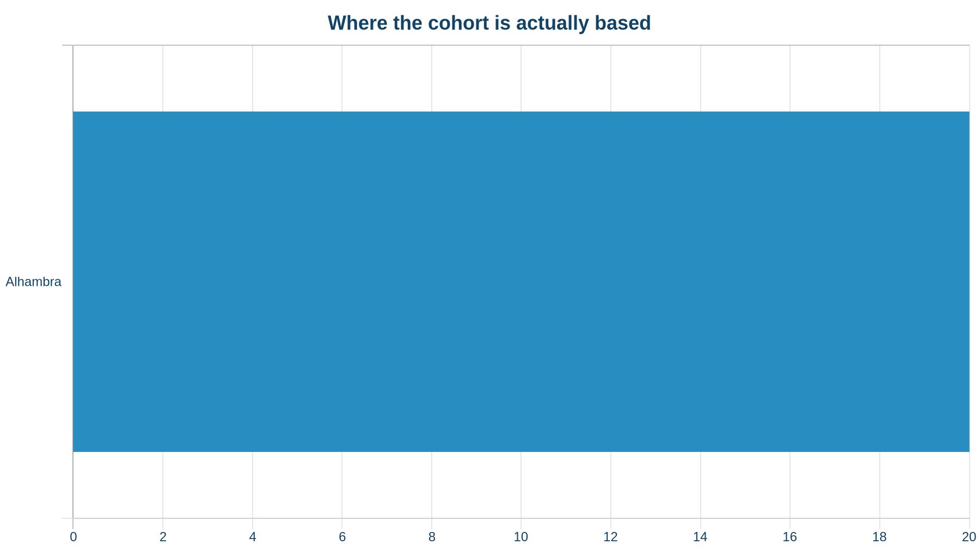Click the x-axis tick label 20
Screen dimensions: 980x551
coord(969,537)
